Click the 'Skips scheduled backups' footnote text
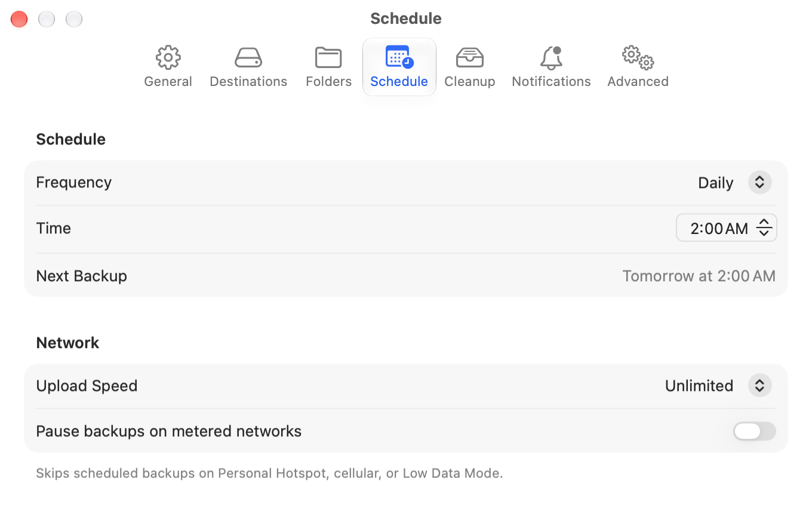The height and width of the screenshot is (511, 812). tap(269, 473)
